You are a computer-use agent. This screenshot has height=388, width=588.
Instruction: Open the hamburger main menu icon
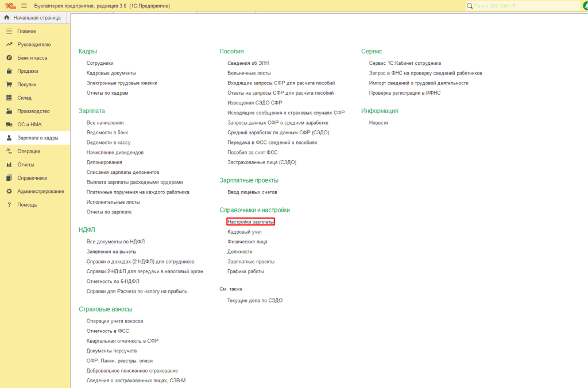pyautogui.click(x=24, y=6)
